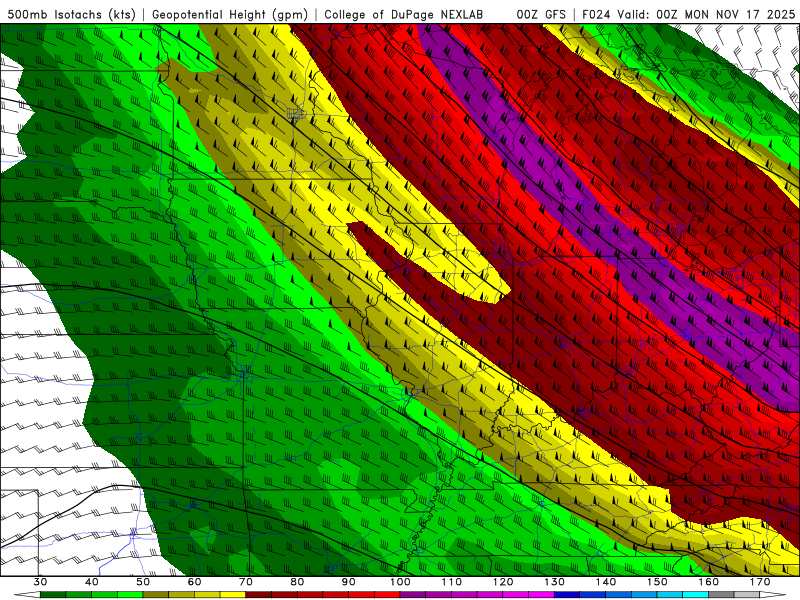Viewport: 800px width, 600px height.
Task: Click the dark green 30-35 kt legend swatch
Action: (53, 595)
